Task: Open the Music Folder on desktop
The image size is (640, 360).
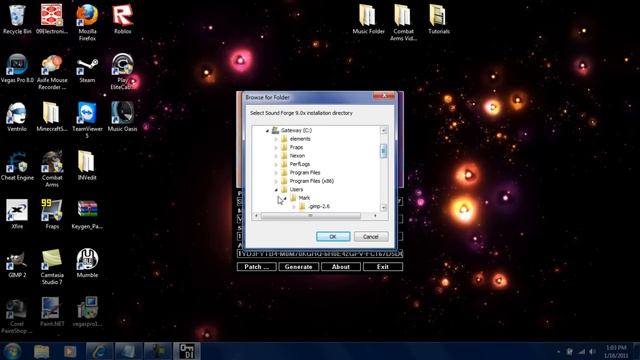Action: point(368,19)
